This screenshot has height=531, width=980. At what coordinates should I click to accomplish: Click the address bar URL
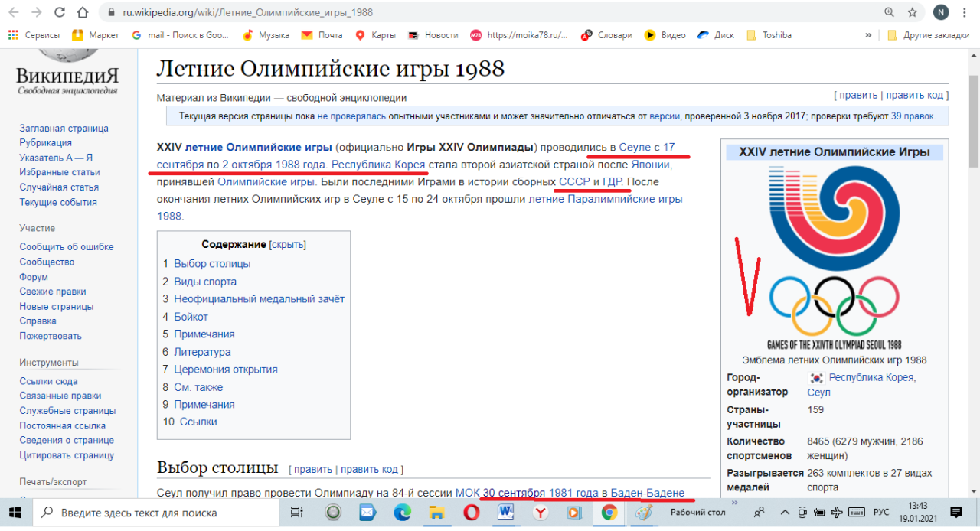249,13
